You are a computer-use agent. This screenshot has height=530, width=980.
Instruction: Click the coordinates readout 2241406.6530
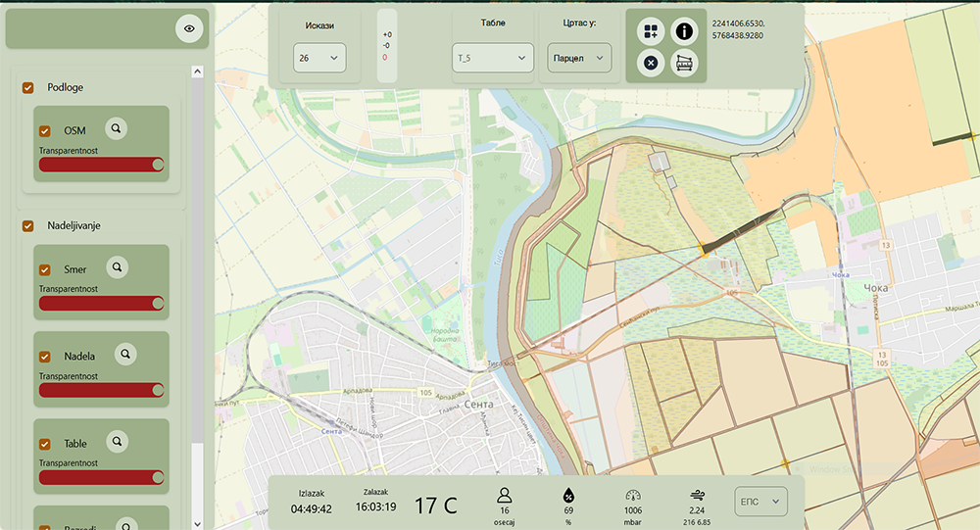point(738,24)
